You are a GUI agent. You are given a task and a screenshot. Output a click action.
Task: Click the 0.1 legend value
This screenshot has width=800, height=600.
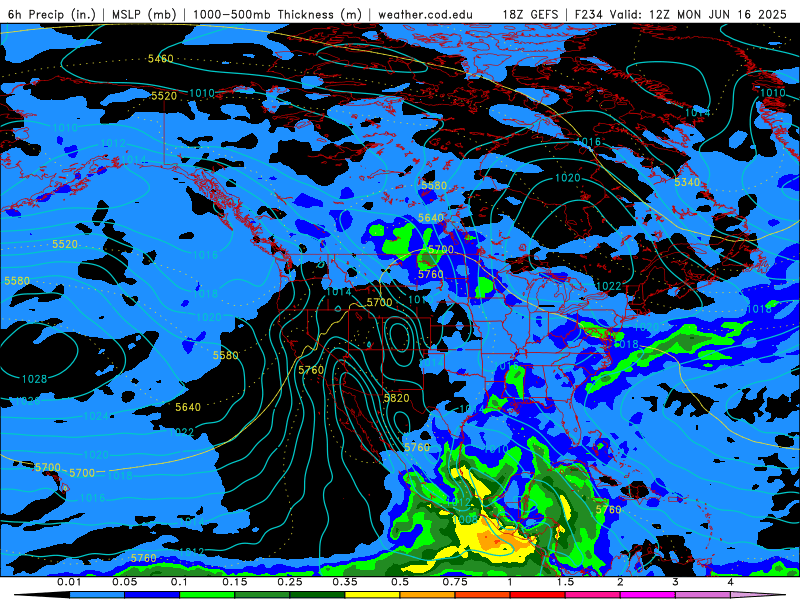click(x=179, y=582)
